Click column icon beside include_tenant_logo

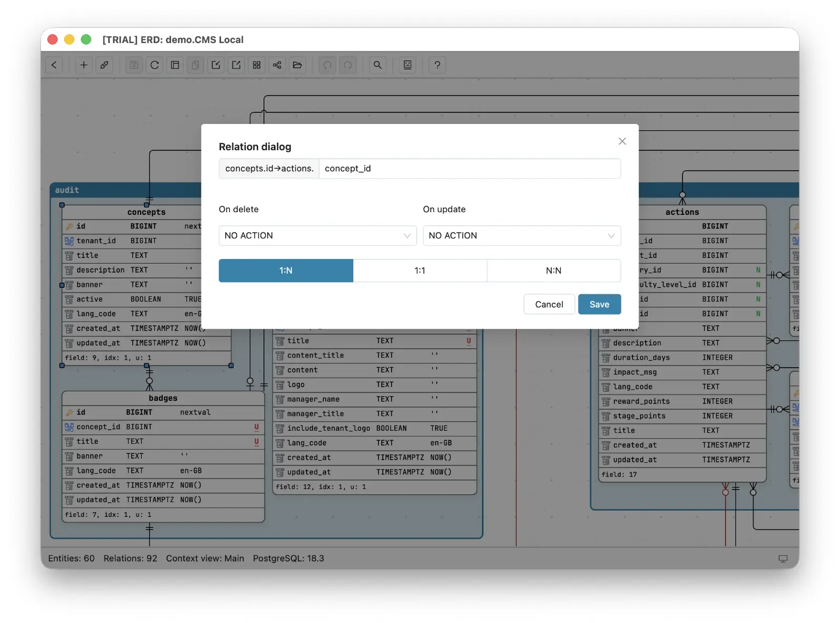tap(280, 429)
